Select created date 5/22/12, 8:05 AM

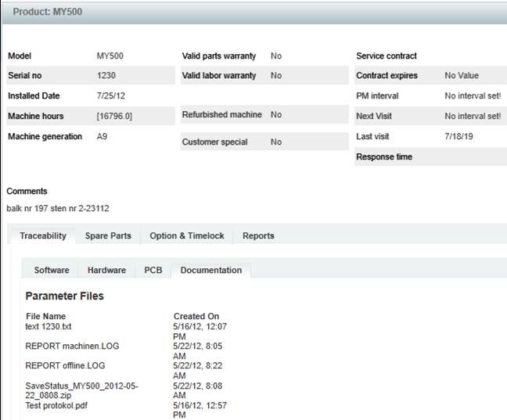pos(198,351)
